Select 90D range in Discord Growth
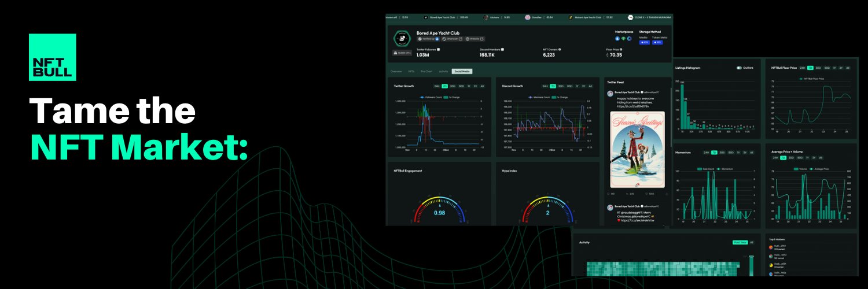The width and height of the screenshot is (868, 289). (569, 86)
